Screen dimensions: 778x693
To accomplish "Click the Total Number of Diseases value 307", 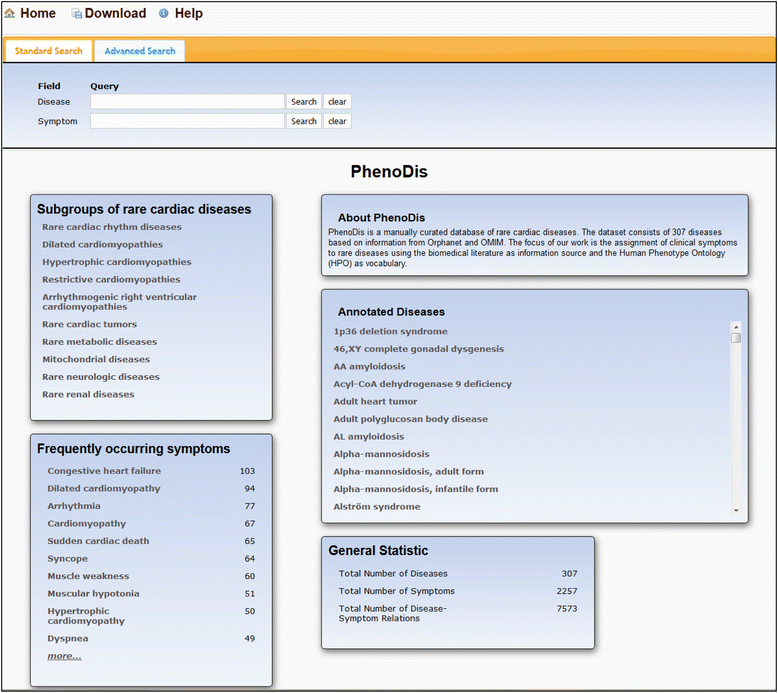I will (570, 573).
